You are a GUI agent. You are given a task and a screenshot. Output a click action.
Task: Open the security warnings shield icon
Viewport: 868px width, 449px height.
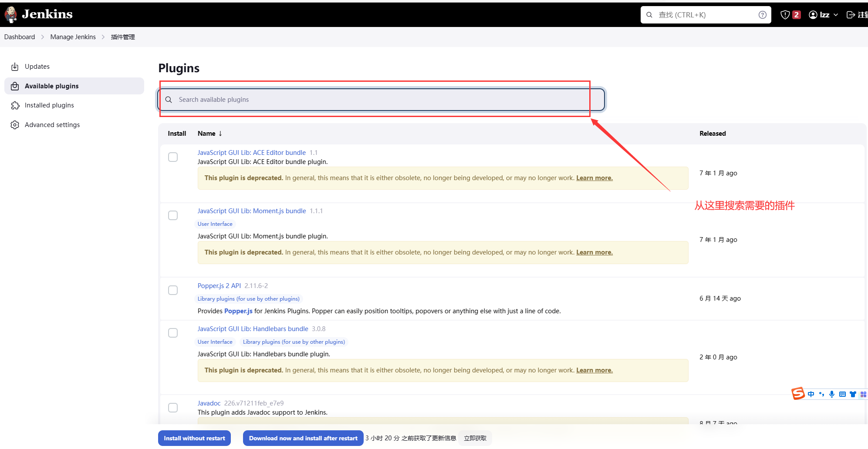click(x=785, y=14)
